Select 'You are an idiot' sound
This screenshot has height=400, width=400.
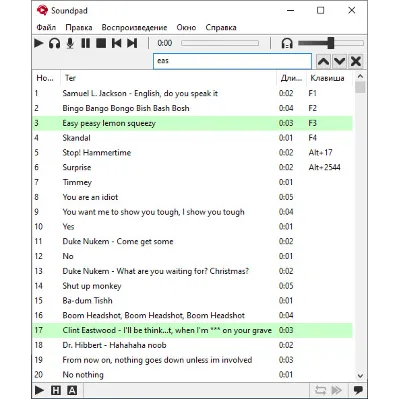[x=192, y=197]
